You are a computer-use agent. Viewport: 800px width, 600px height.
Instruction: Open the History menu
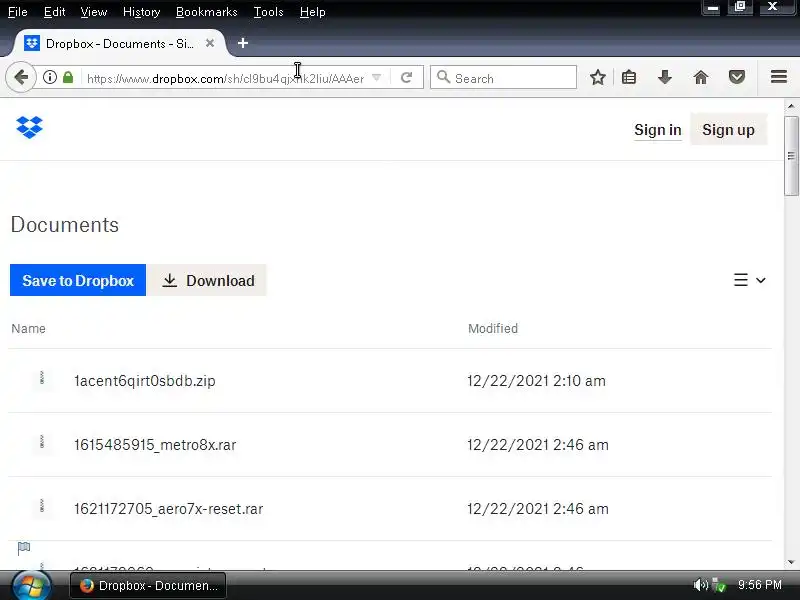[141, 12]
